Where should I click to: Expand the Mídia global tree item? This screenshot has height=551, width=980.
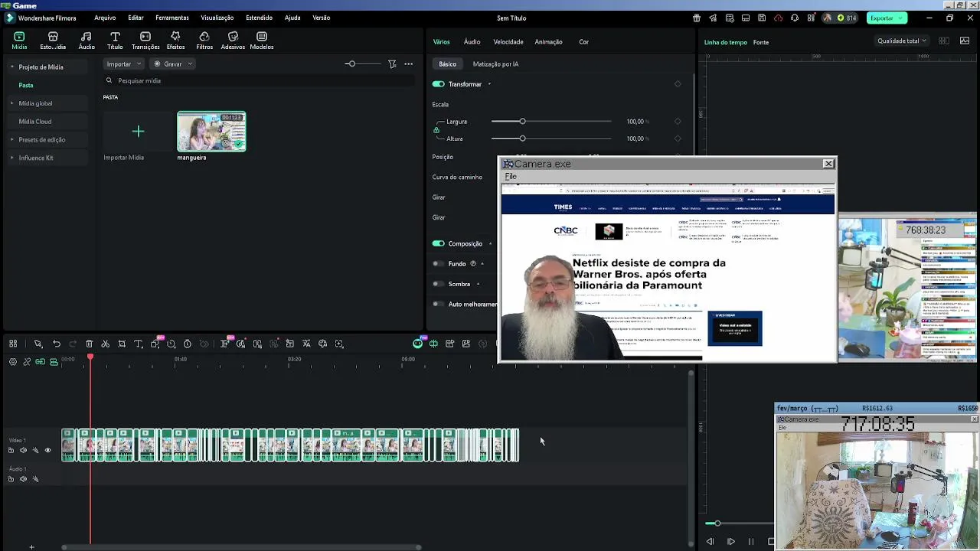click(x=12, y=103)
